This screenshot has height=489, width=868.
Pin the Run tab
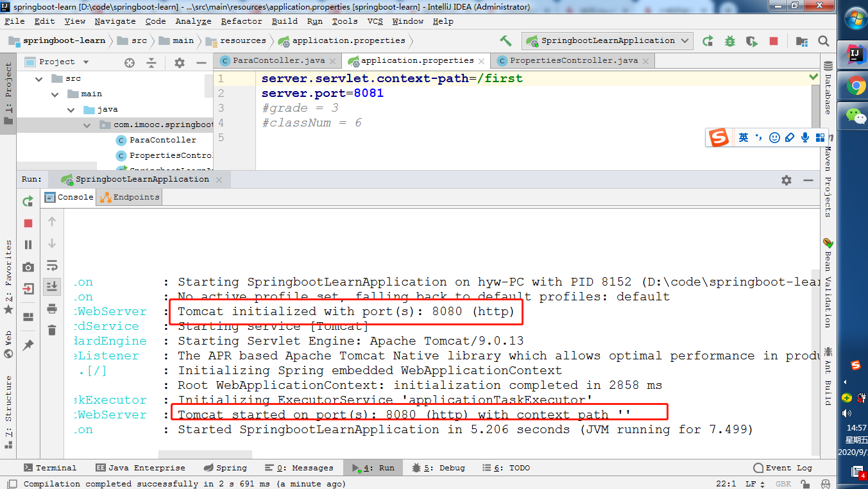point(28,345)
